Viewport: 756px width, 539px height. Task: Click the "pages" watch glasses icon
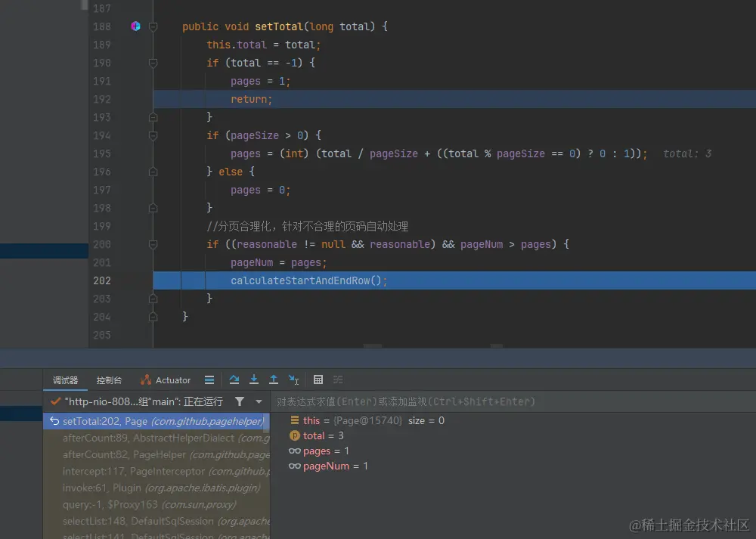click(295, 451)
